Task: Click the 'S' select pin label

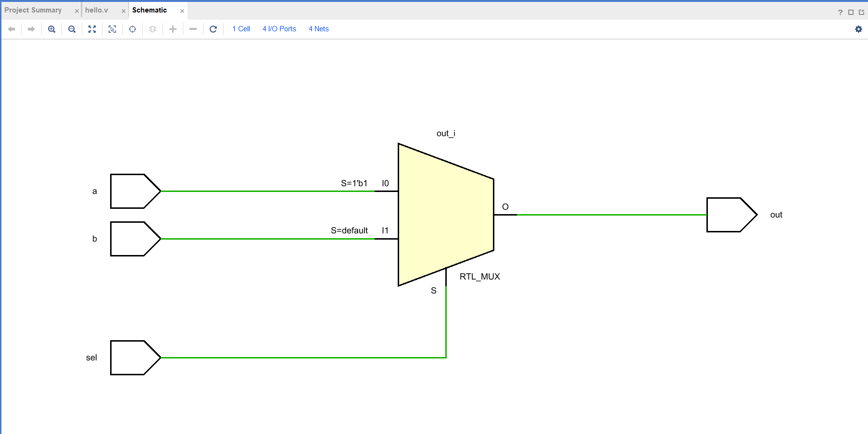Action: [x=434, y=291]
